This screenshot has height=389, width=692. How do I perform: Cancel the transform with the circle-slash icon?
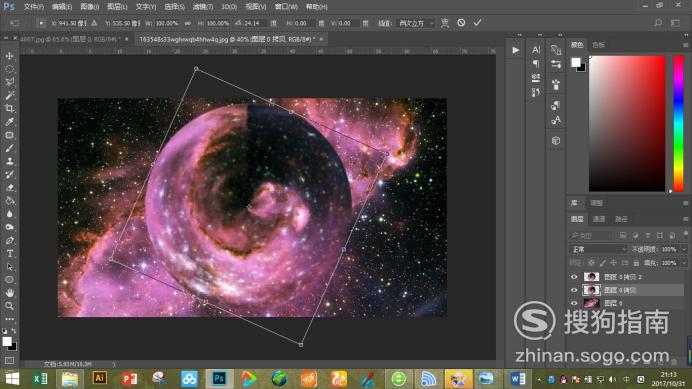[461, 23]
